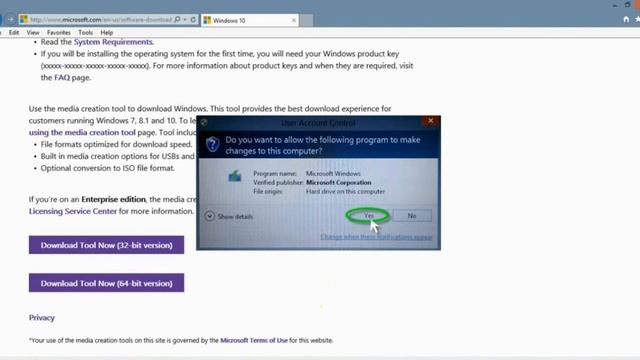The width and height of the screenshot is (640, 360).
Task: Click the search magnifier in address bar
Action: click(177, 20)
